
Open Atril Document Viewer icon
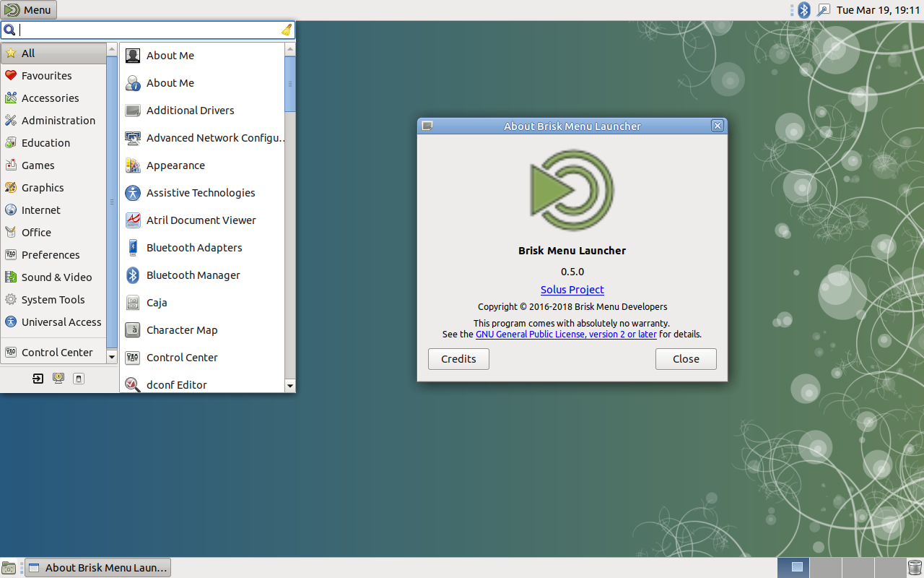133,220
